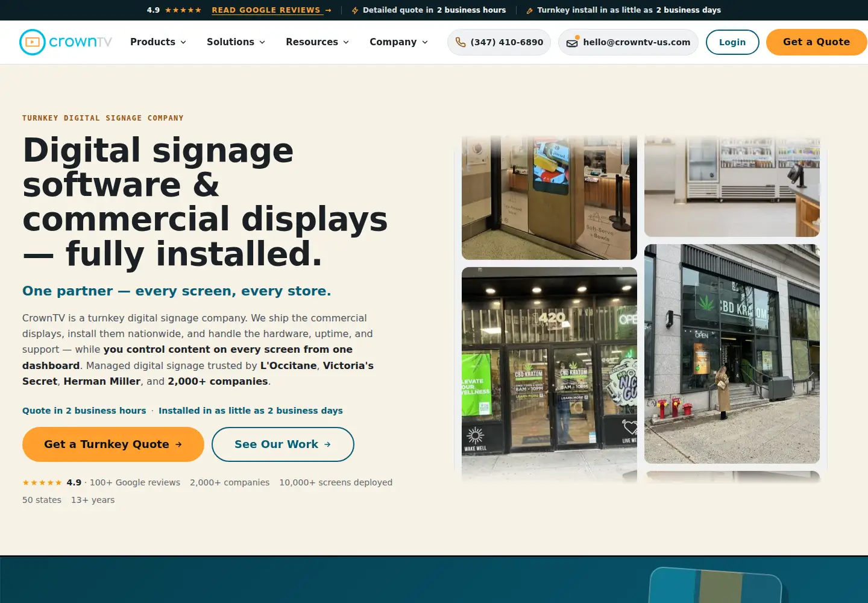The image size is (868, 603).
Task: Click the Login button
Action: click(732, 42)
